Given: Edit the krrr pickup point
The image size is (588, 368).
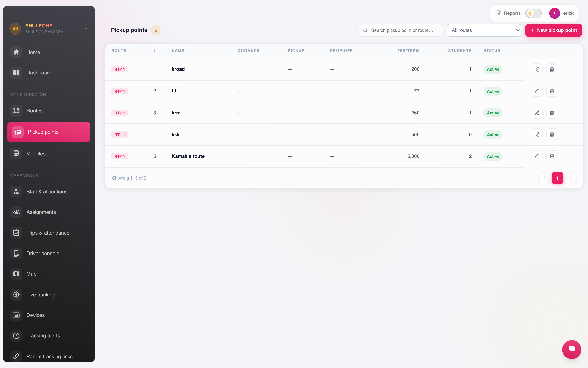Looking at the screenshot, I should point(537,113).
